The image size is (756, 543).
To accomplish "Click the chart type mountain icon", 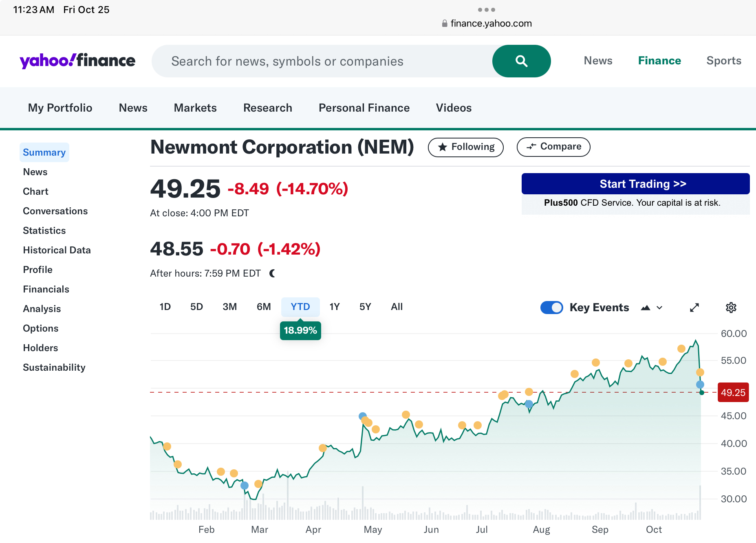I will pos(646,308).
